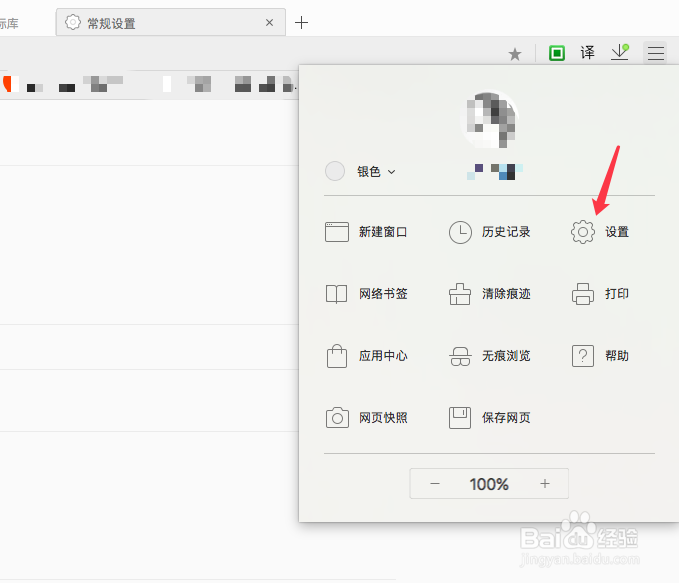Increase zoom with the plus button
The width and height of the screenshot is (679, 583).
(x=545, y=483)
